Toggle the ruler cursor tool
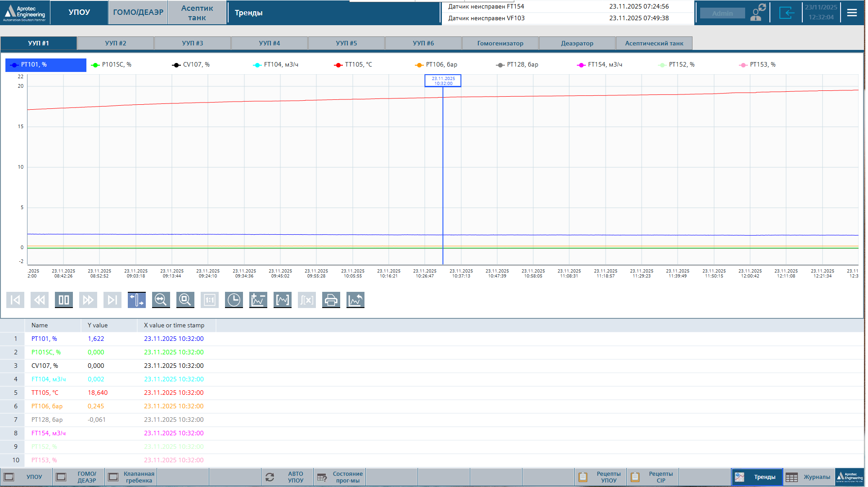Image resolution: width=868 pixels, height=487 pixels. coord(137,300)
